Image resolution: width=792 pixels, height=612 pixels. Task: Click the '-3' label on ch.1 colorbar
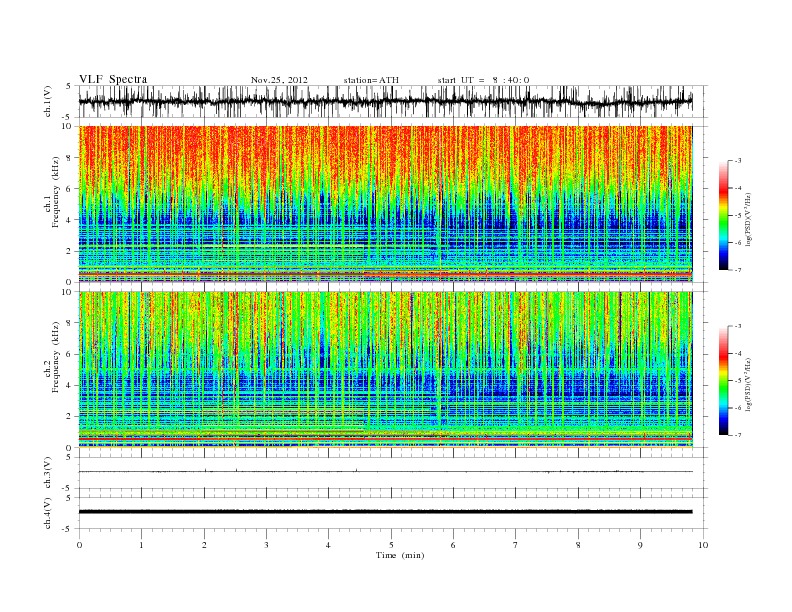tap(738, 161)
